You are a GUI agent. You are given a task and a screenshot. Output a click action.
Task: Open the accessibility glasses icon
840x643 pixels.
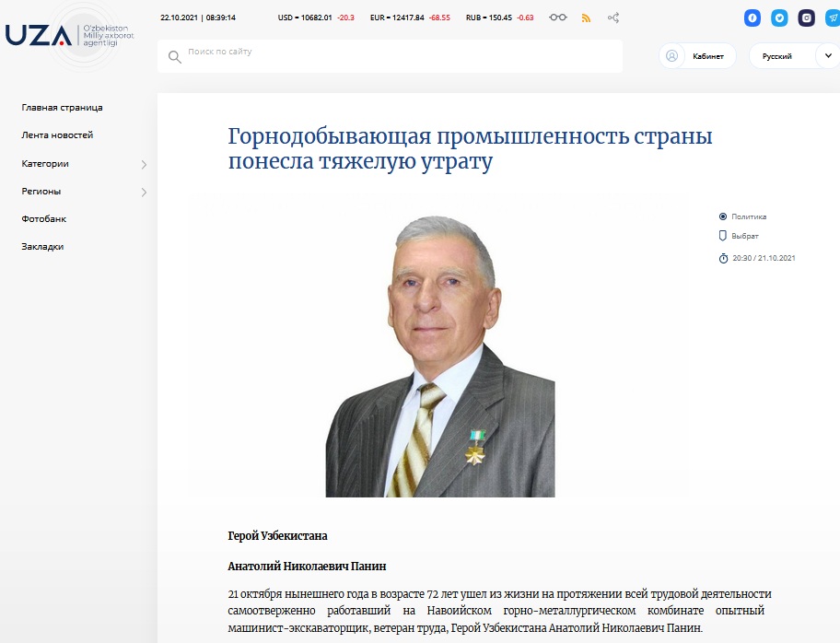pos(557,18)
